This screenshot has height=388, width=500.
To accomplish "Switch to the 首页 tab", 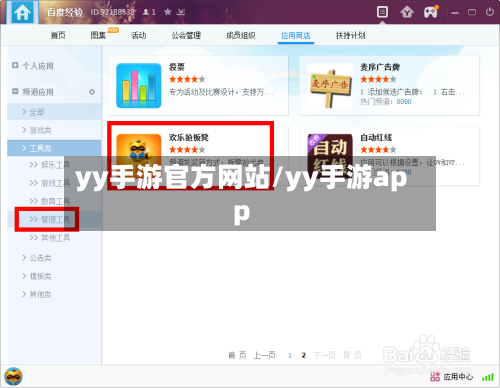I will 58,35.
